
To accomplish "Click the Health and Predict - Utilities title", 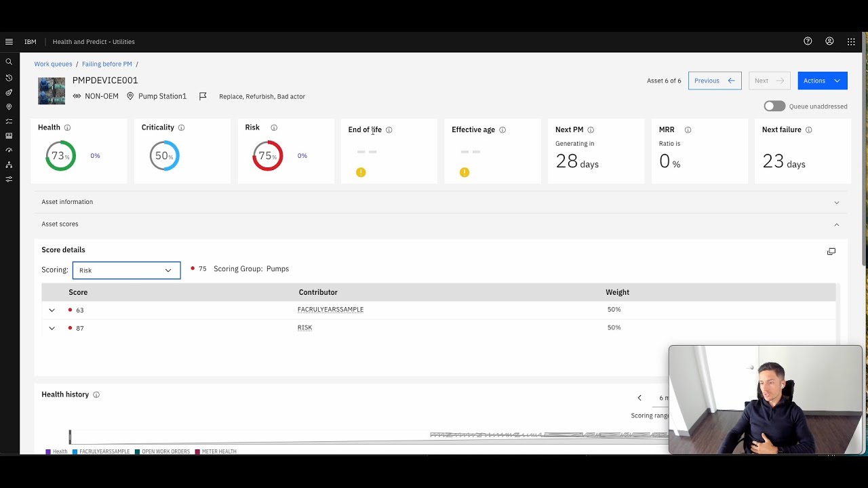I will [x=94, y=42].
